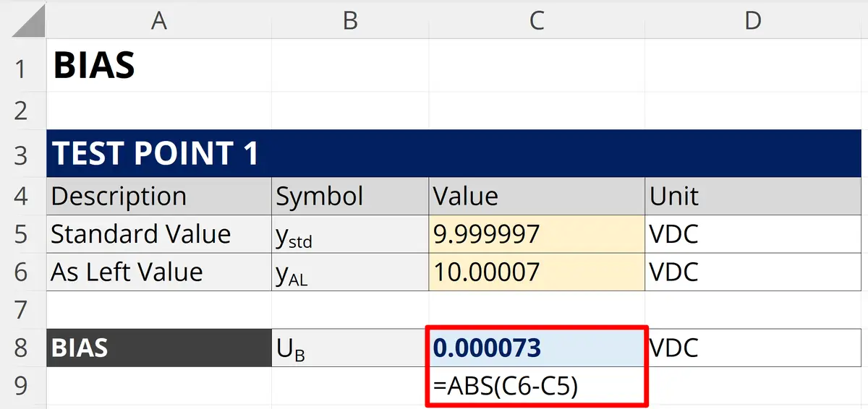The height and width of the screenshot is (409, 868).
Task: Select column A header
Action: point(159,20)
